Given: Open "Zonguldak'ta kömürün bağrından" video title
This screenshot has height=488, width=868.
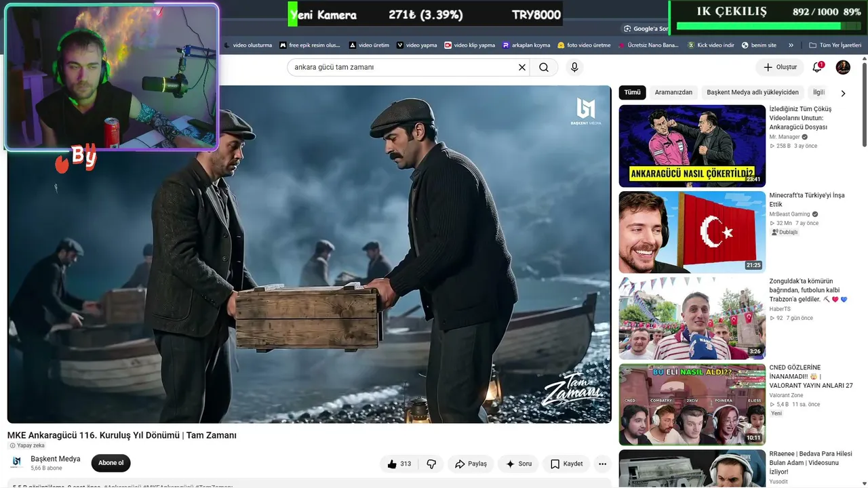Looking at the screenshot, I should [x=808, y=290].
